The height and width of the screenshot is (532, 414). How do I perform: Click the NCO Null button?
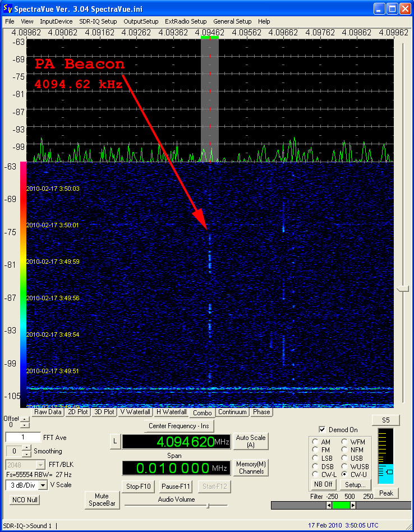coord(25,500)
